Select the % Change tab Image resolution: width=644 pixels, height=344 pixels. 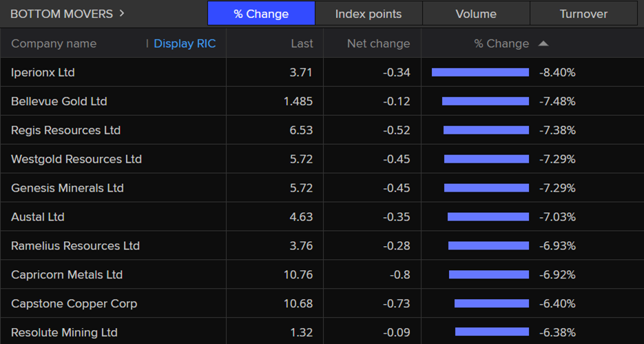(x=261, y=14)
